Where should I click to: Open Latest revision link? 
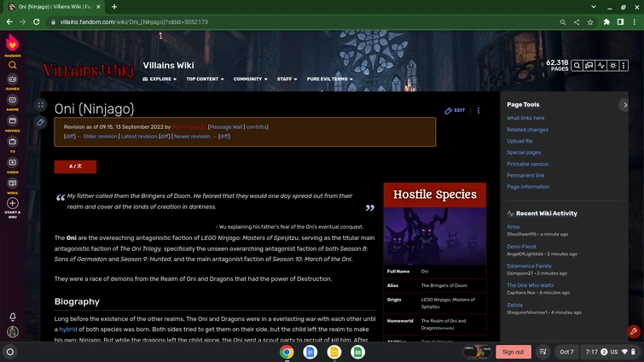coord(139,137)
